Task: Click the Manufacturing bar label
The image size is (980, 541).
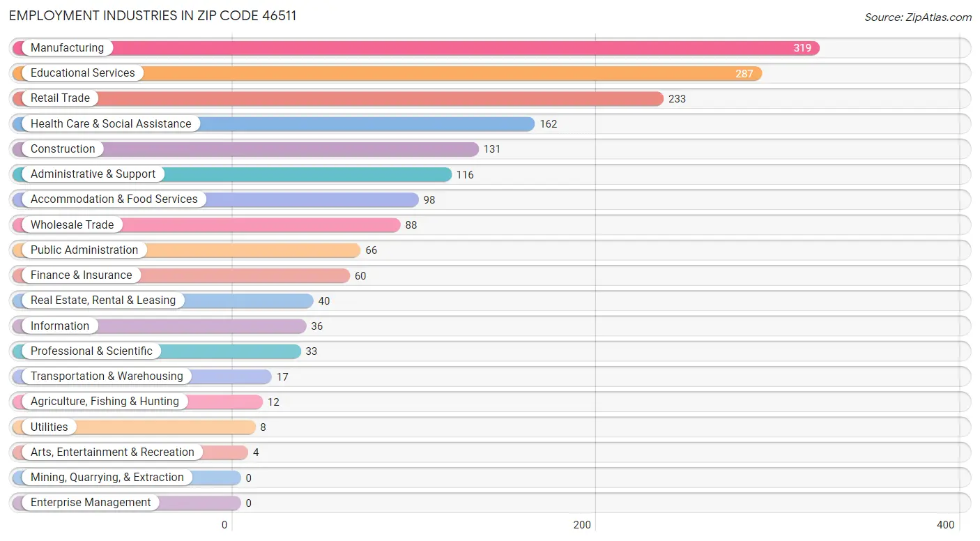Action: (x=67, y=47)
